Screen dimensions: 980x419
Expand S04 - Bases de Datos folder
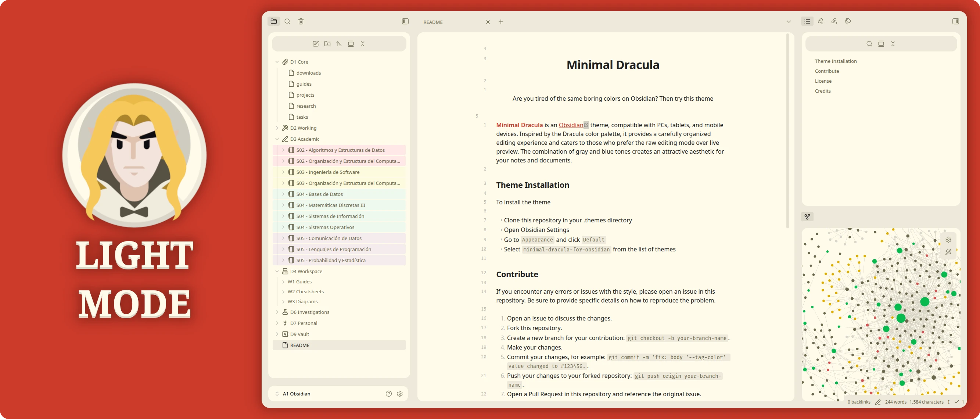[283, 194]
